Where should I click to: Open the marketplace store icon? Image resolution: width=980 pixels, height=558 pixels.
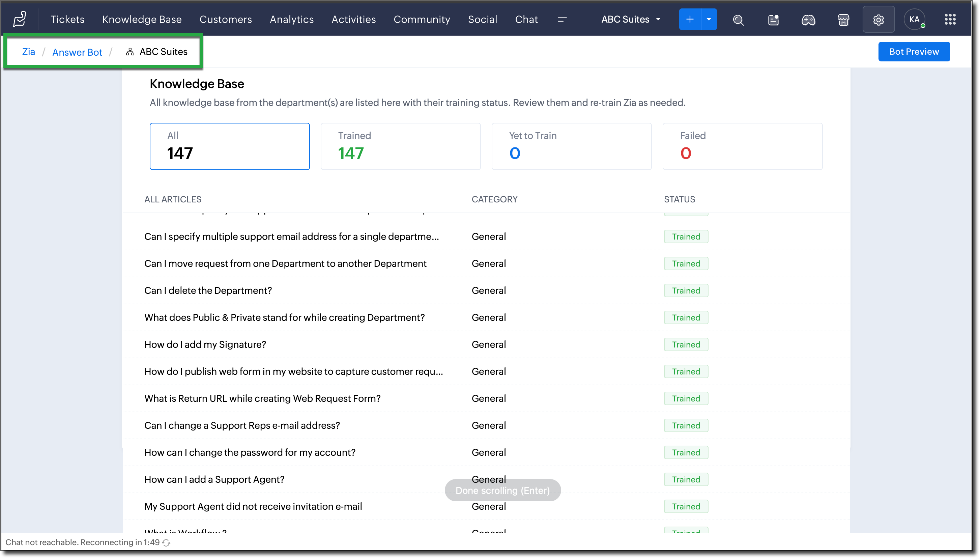(x=843, y=20)
